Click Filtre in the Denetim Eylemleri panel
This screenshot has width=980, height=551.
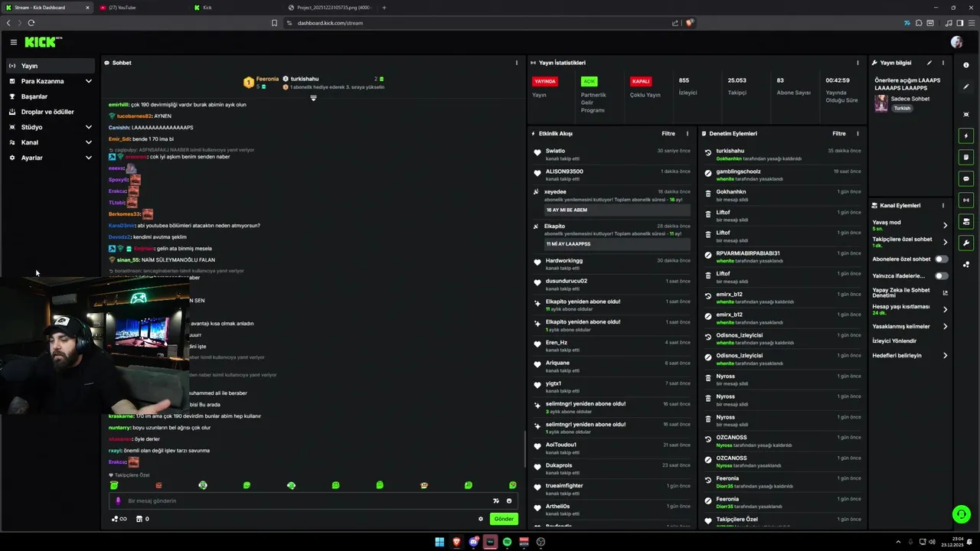pyautogui.click(x=839, y=133)
